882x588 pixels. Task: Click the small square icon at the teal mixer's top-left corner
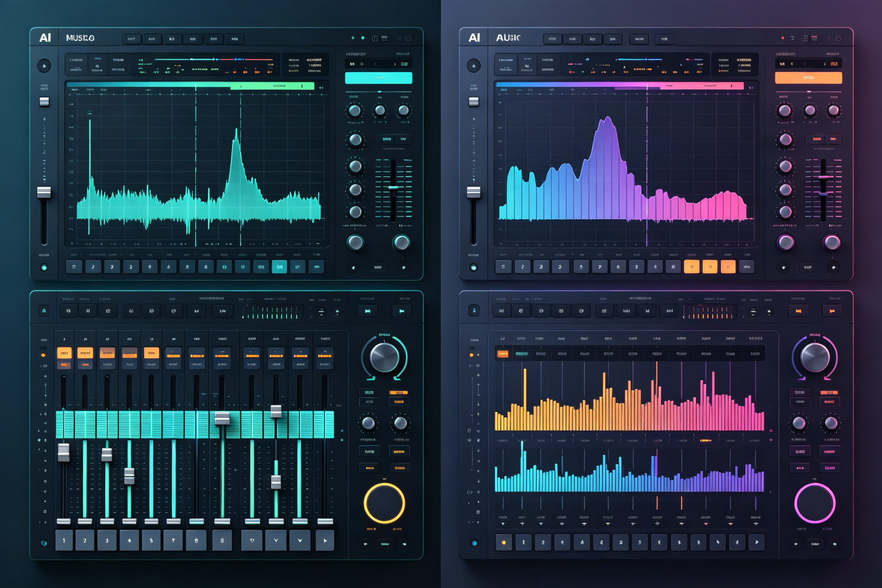click(x=44, y=311)
